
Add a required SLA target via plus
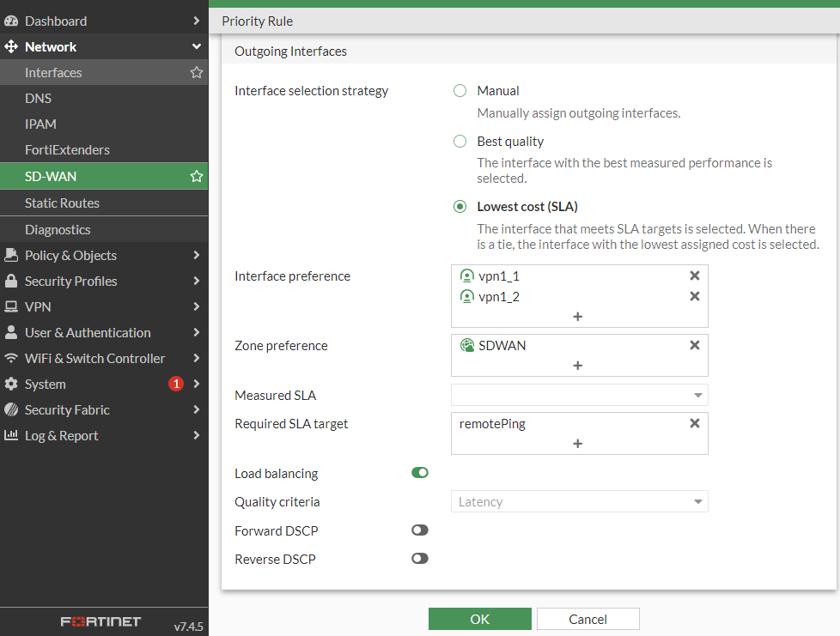577,444
